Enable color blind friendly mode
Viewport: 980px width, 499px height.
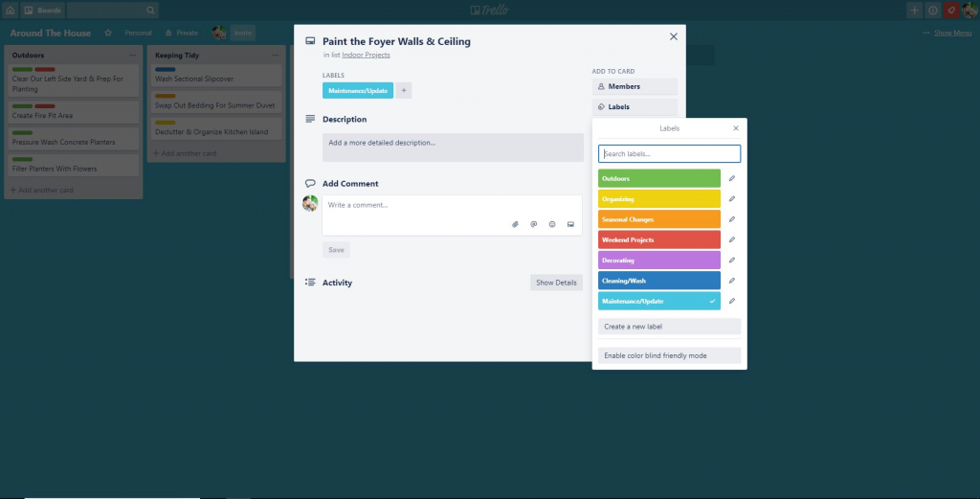coord(669,355)
